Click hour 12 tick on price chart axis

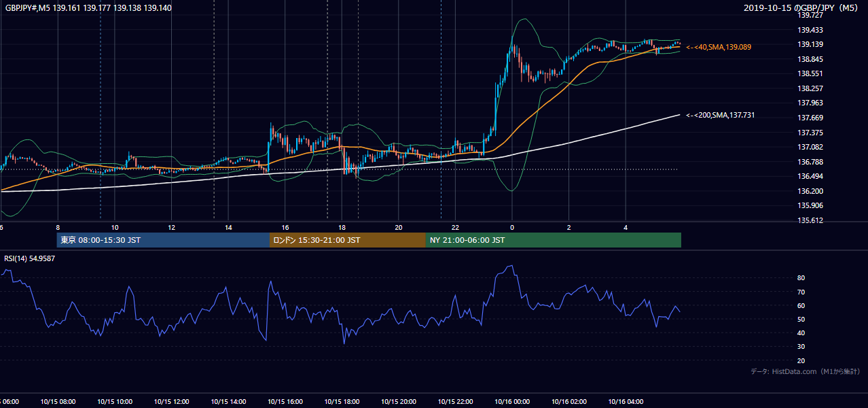171,228
